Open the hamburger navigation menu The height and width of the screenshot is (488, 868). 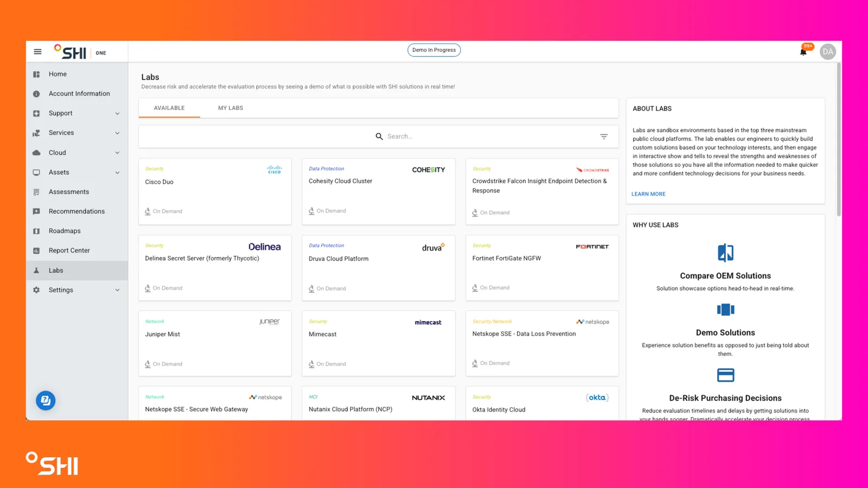click(x=37, y=52)
